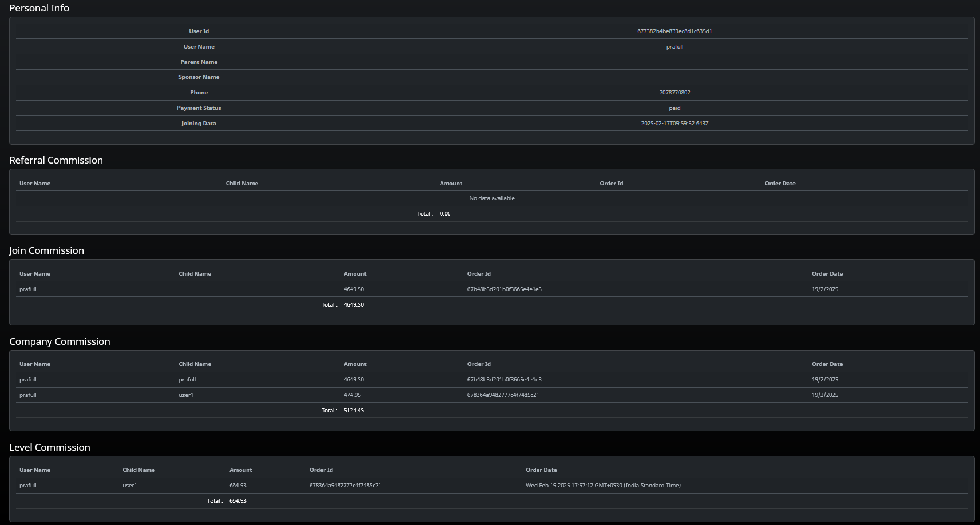Image resolution: width=980 pixels, height=525 pixels.
Task: Select the Amount column header in Join Commission
Action: (x=355, y=273)
